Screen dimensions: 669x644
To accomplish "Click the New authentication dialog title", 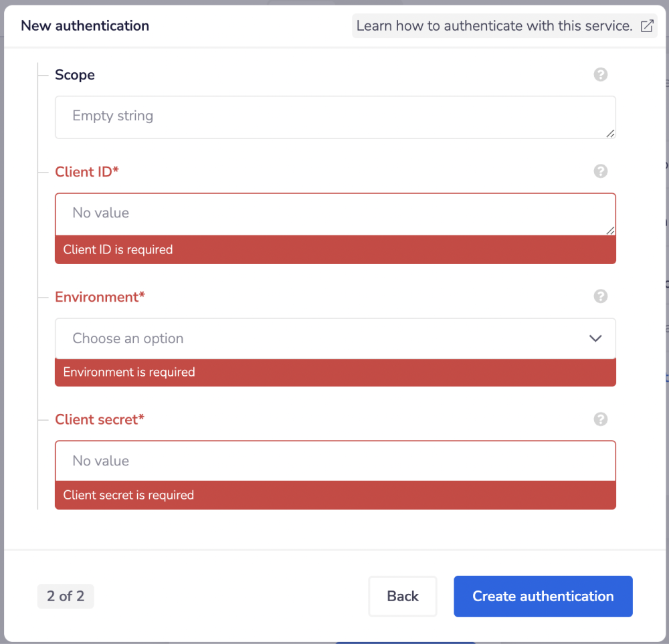I will click(84, 25).
